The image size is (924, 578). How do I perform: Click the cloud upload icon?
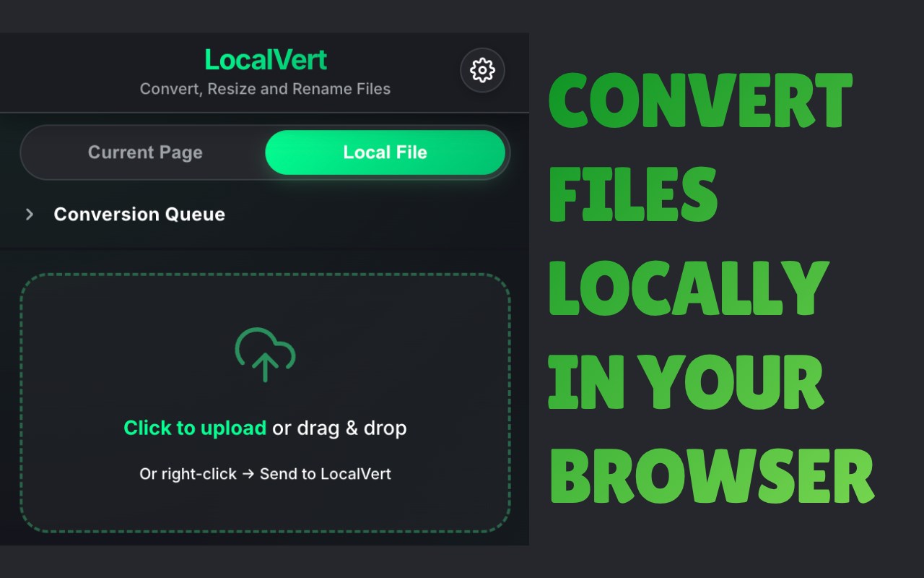pos(265,354)
